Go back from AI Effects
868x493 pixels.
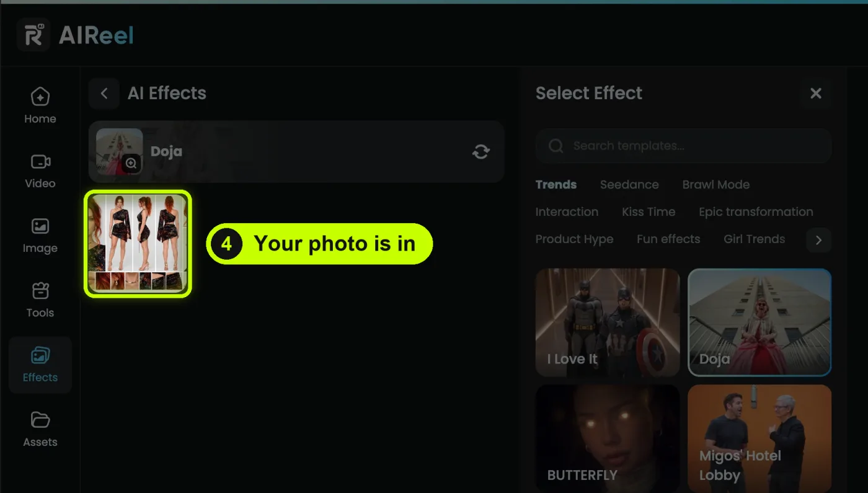(104, 94)
